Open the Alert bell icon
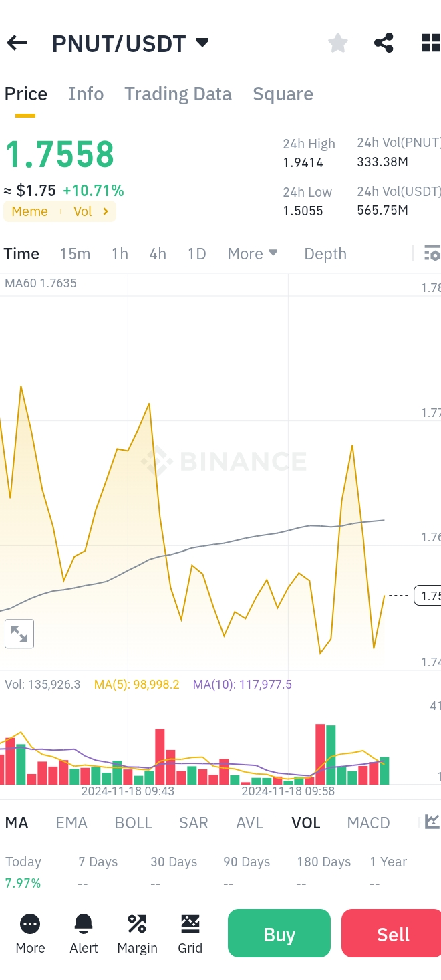This screenshot has height=980, width=441. tap(84, 933)
